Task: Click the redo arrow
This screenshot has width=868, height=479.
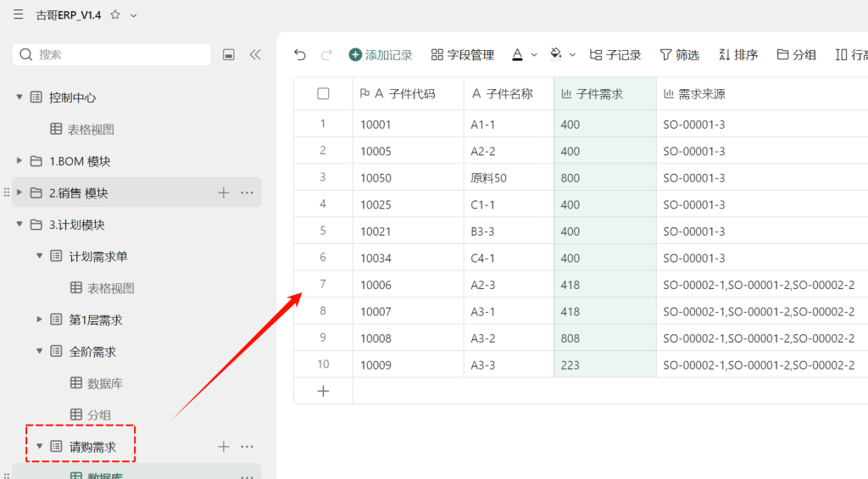Action: coord(326,54)
